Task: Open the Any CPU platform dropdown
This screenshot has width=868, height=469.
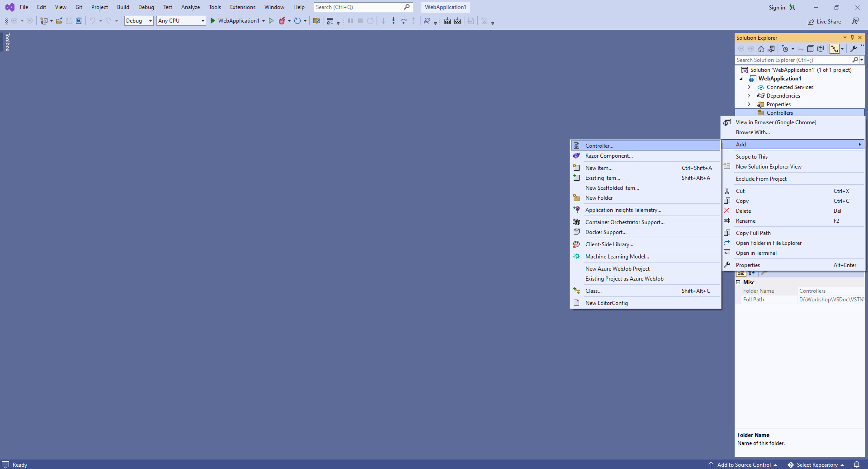Action: click(181, 21)
